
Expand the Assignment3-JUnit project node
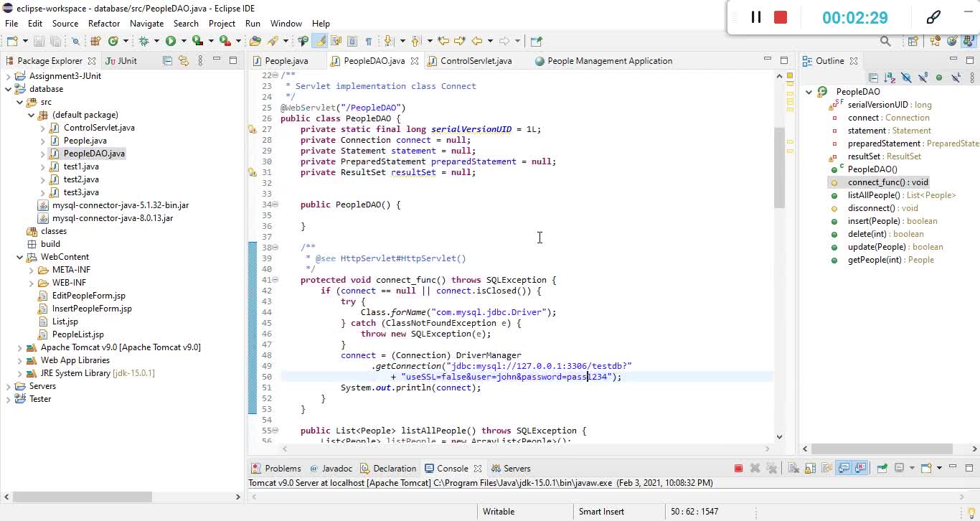8,76
